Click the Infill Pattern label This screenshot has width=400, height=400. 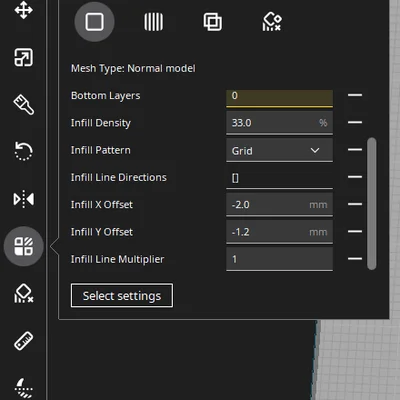[x=100, y=150]
